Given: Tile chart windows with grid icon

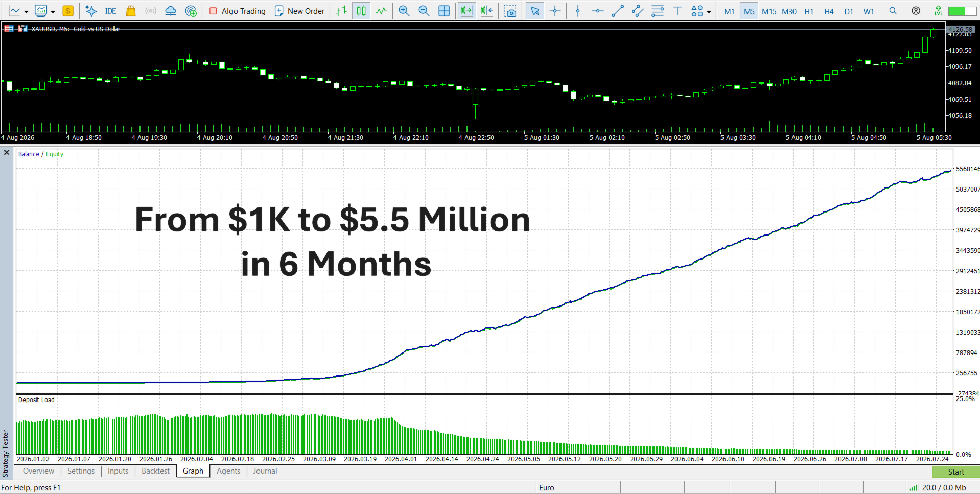Looking at the screenshot, I should [x=444, y=11].
